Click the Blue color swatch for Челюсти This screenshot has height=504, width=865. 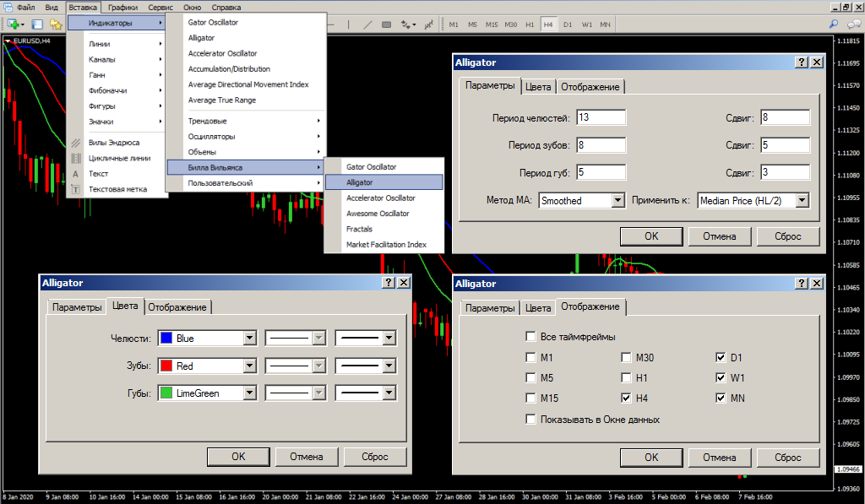[x=166, y=338]
